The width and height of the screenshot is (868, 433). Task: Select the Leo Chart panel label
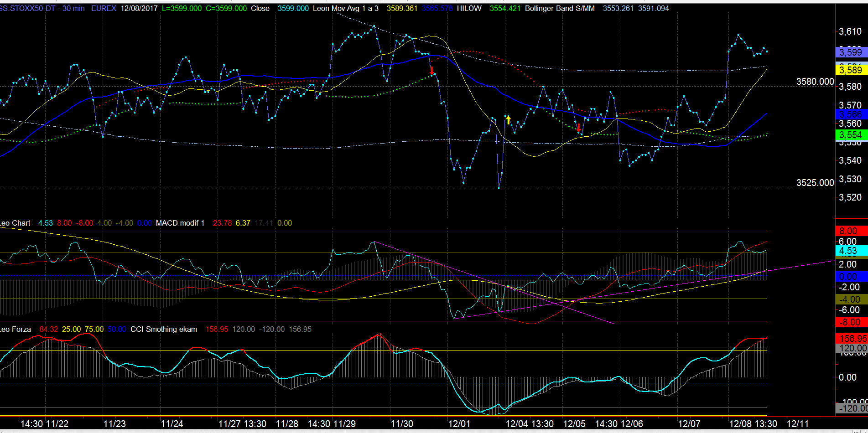15,223
